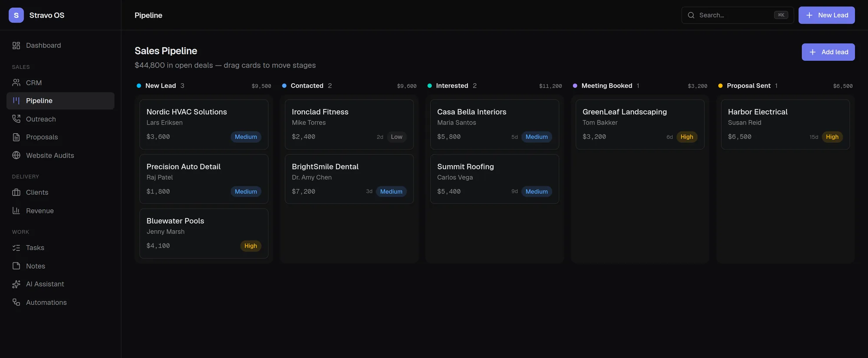This screenshot has height=358, width=868.
Task: Open the CRM section
Action: click(60, 82)
